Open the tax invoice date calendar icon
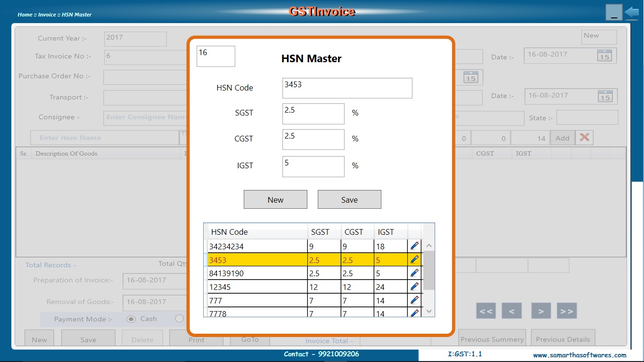 point(604,55)
